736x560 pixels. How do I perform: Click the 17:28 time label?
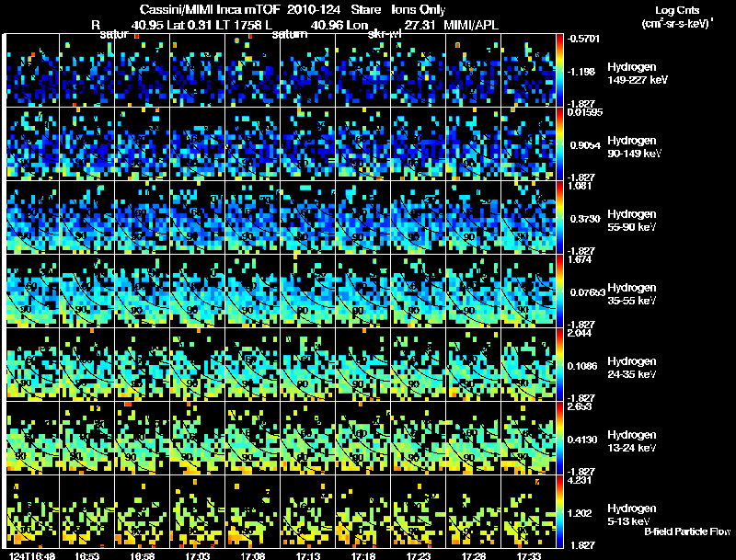[474, 555]
